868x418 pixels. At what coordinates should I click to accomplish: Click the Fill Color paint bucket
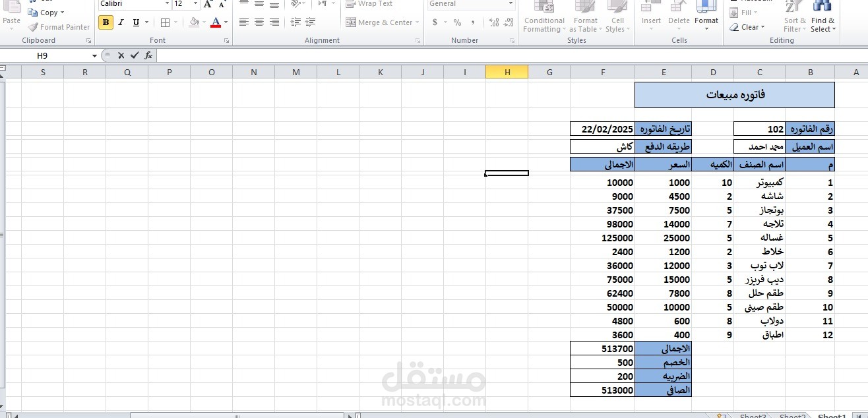point(194,22)
